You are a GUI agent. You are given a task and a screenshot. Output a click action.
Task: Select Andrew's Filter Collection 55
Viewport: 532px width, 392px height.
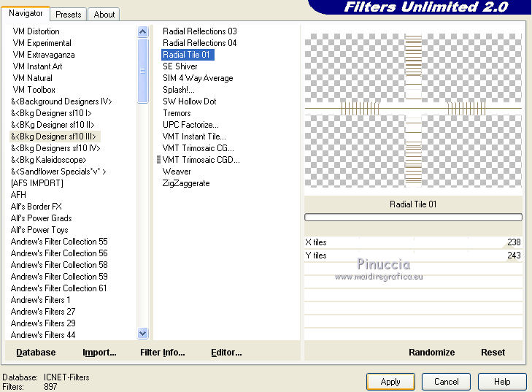point(59,242)
